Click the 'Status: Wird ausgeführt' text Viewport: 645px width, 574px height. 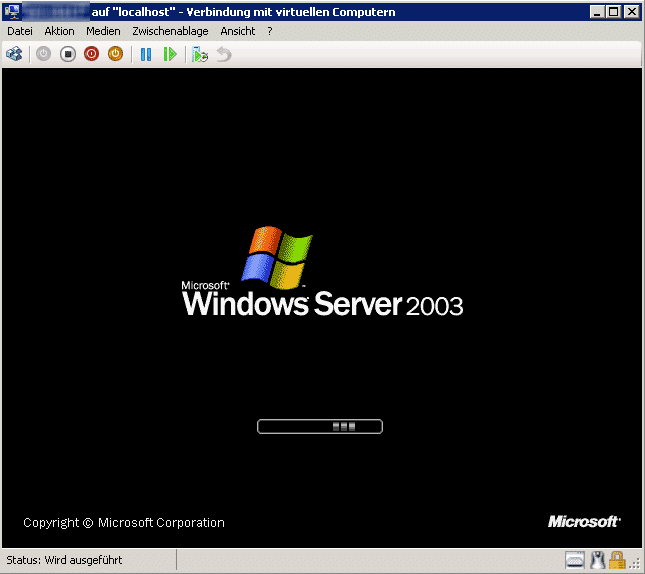64,560
